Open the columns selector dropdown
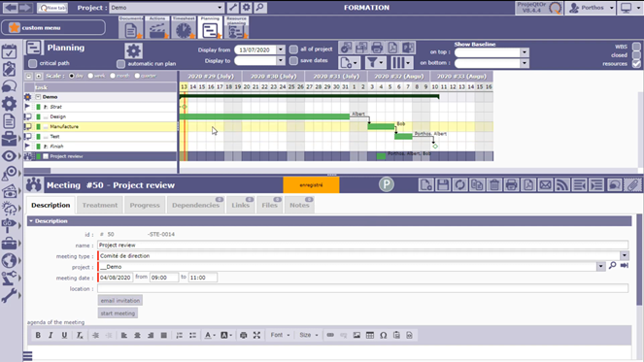The width and height of the screenshot is (644, 362). click(x=401, y=62)
